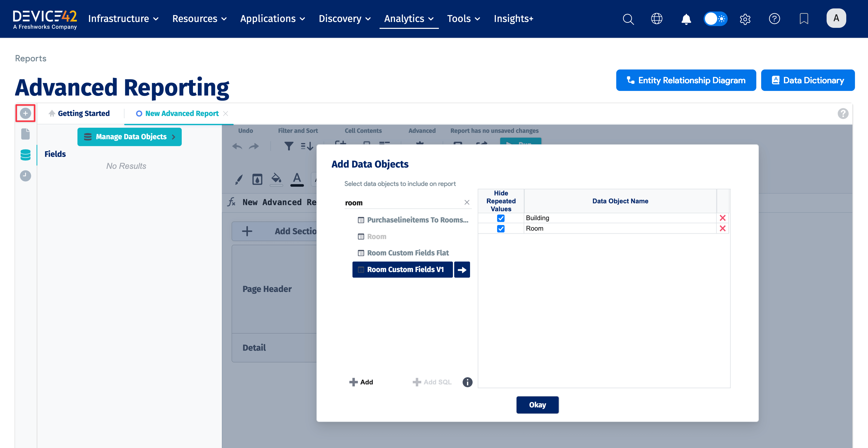Open the fill color bucket
The width and height of the screenshot is (868, 448).
click(276, 179)
